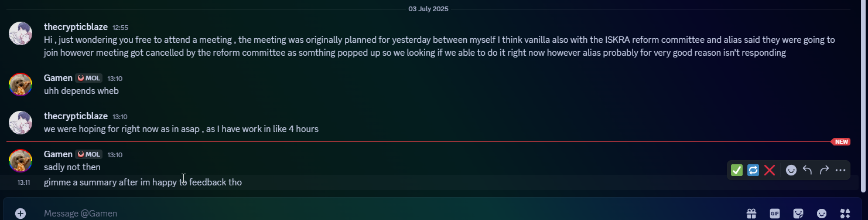The height and width of the screenshot is (220, 868).
Task: Open thecrypticblaze's profile from the 12:55 username
Action: (76, 27)
